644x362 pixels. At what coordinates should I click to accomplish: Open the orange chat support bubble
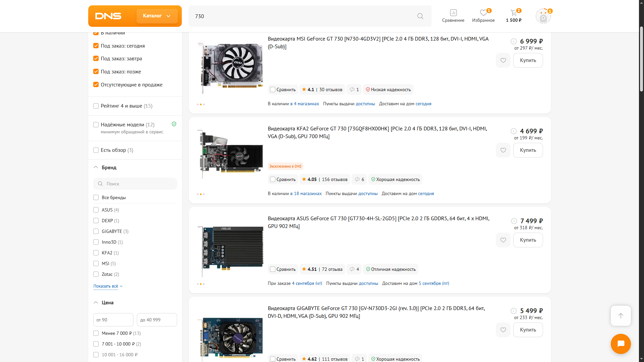click(x=621, y=344)
